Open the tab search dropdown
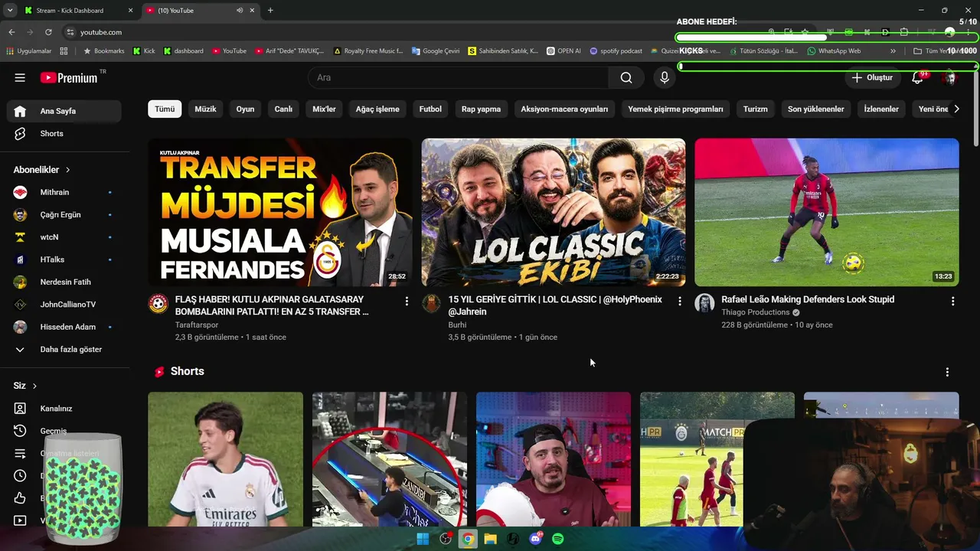980x551 pixels. tap(10, 11)
